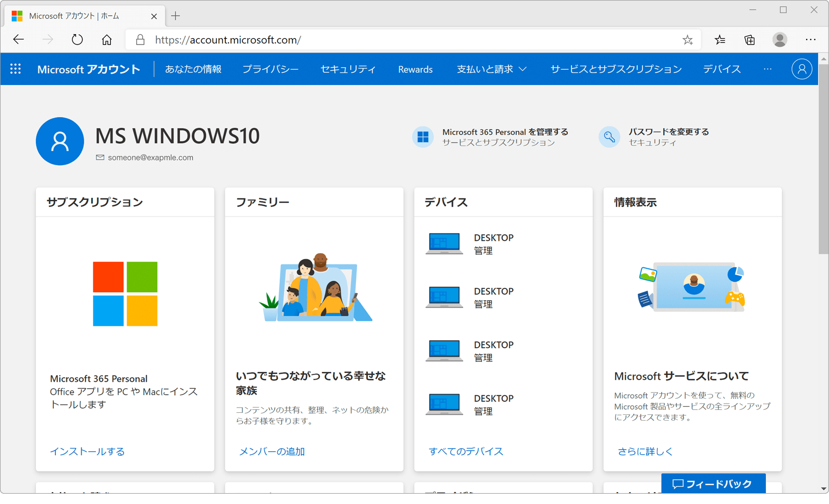Click the someone@exapmle.com email text
The image size is (829, 504).
[x=151, y=157]
